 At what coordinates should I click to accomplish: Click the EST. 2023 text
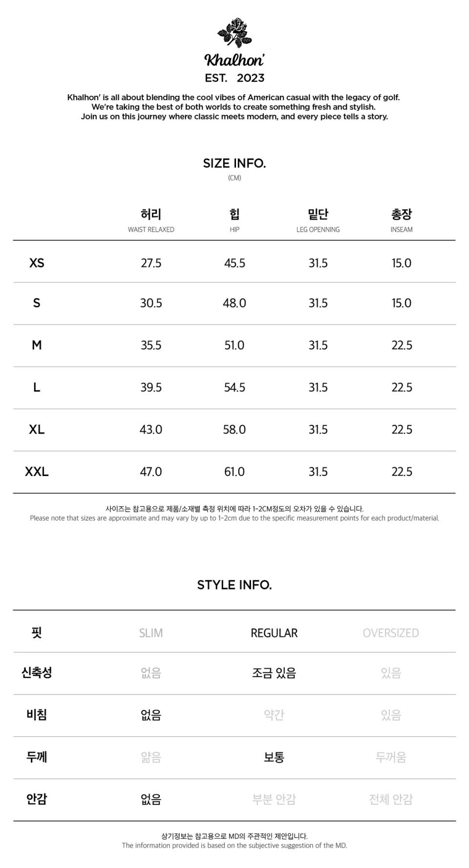234,78
